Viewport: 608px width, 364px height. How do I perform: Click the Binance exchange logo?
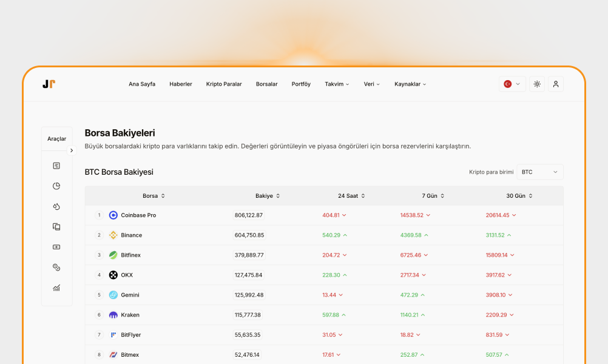tap(113, 235)
